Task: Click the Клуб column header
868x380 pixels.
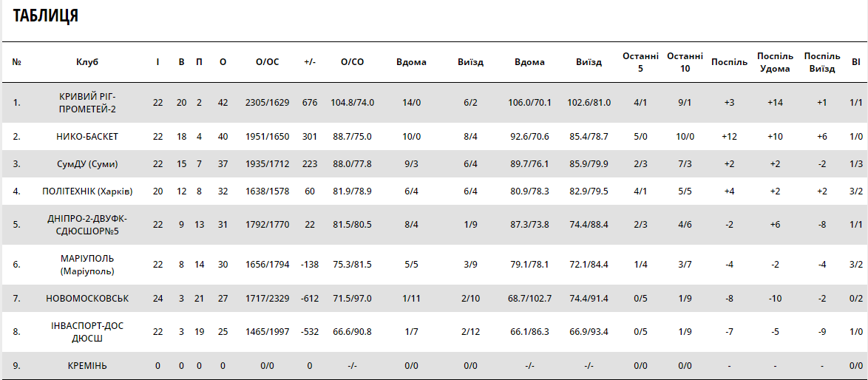Action: coord(87,62)
